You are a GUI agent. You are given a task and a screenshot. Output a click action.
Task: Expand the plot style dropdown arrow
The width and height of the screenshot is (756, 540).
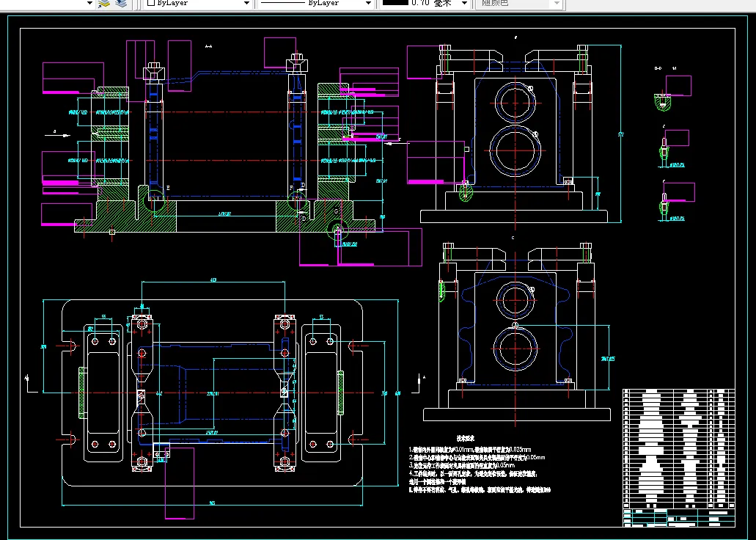pos(557,4)
